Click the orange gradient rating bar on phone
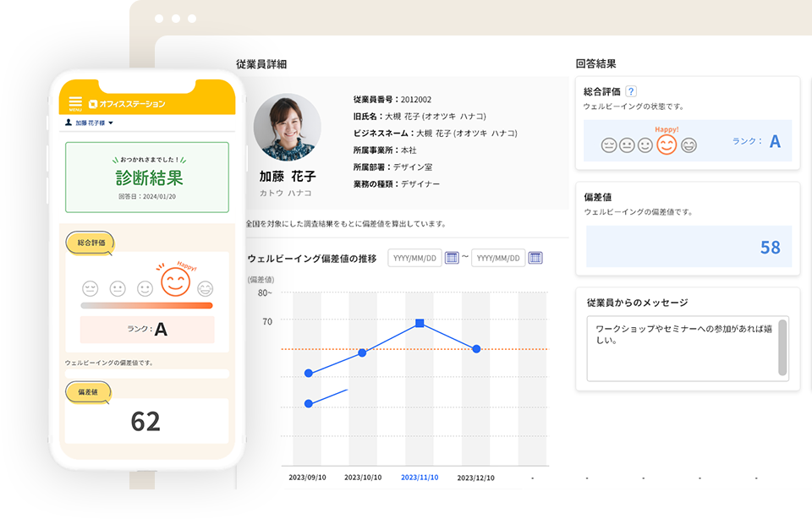This screenshot has width=812, height=519. click(146, 305)
